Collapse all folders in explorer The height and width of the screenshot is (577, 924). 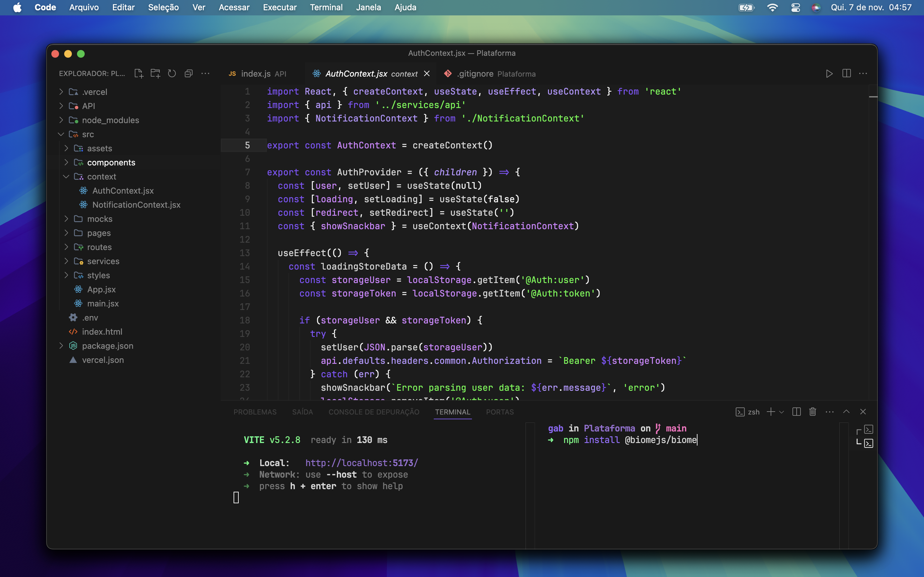pos(189,73)
